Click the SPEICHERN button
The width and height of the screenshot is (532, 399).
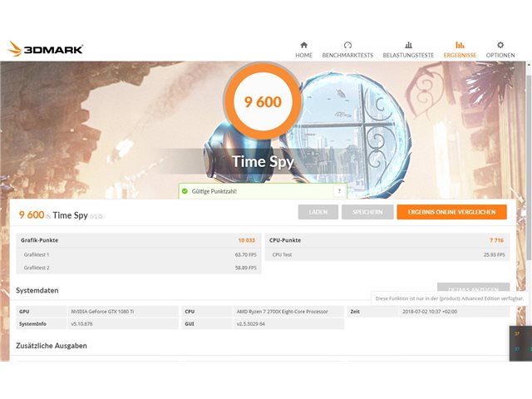(367, 212)
